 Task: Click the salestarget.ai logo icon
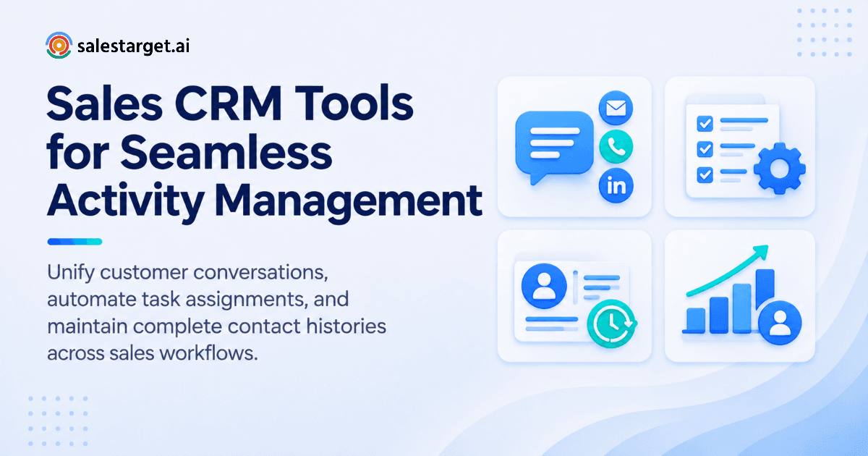click(58, 46)
